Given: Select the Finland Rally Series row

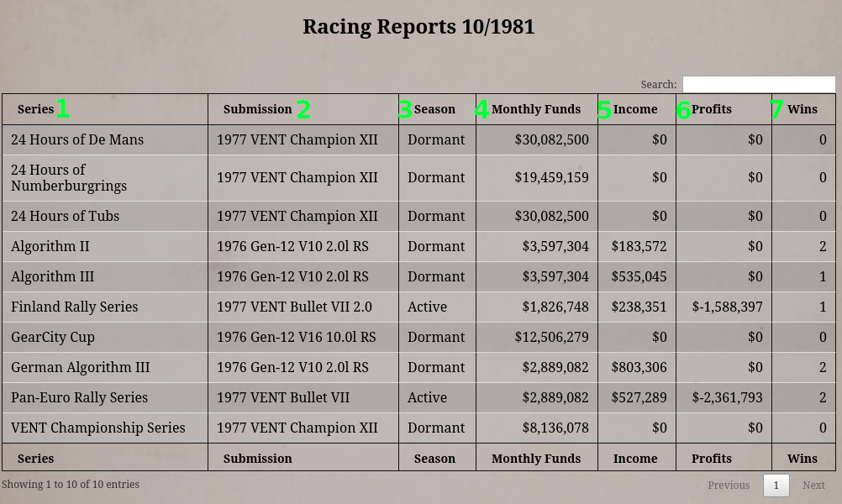Looking at the screenshot, I should [418, 307].
